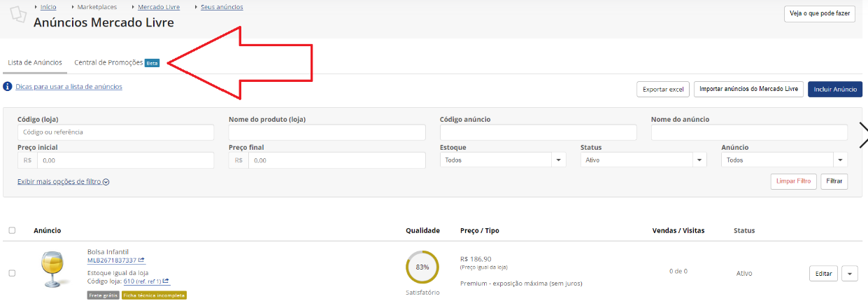Click the Satisfatório quality label

coord(422,293)
